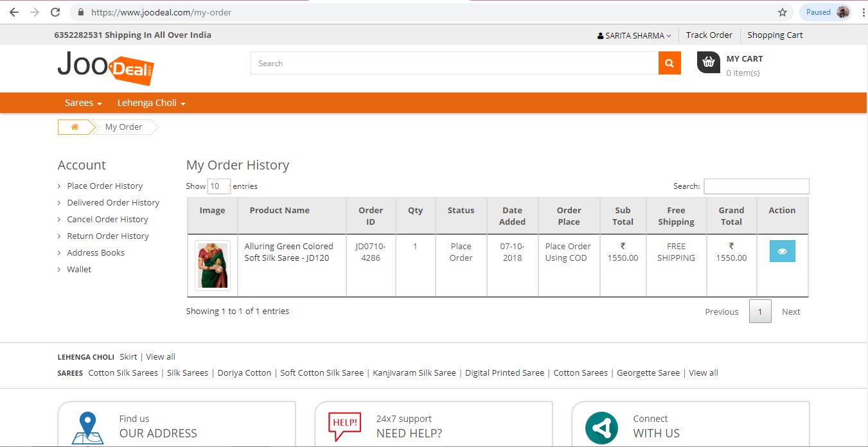Expand the Sarees menu
Screen dimensions: 868x447
[84, 103]
